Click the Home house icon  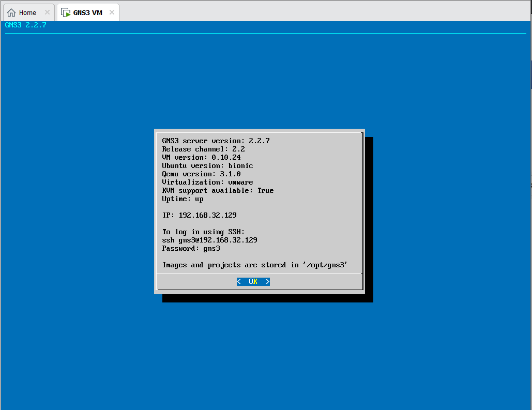11,12
